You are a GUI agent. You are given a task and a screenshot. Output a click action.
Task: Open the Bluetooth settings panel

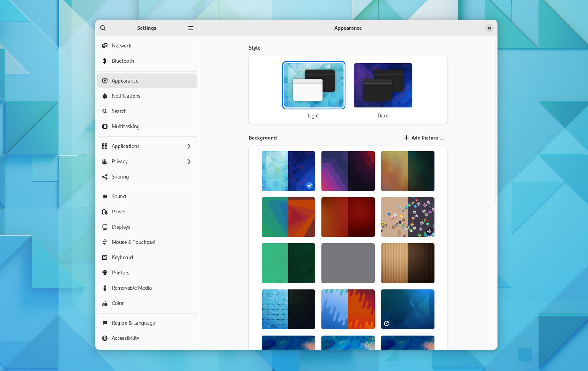click(x=147, y=61)
